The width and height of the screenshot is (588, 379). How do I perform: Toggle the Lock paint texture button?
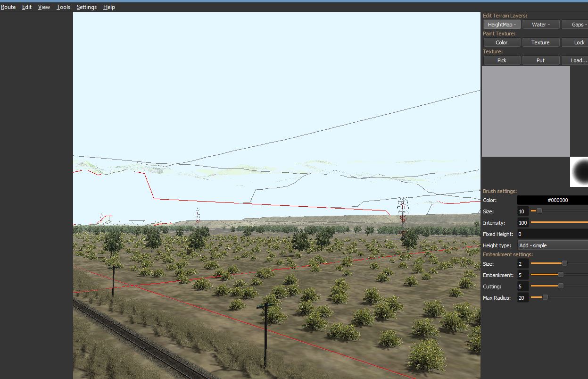click(x=576, y=42)
